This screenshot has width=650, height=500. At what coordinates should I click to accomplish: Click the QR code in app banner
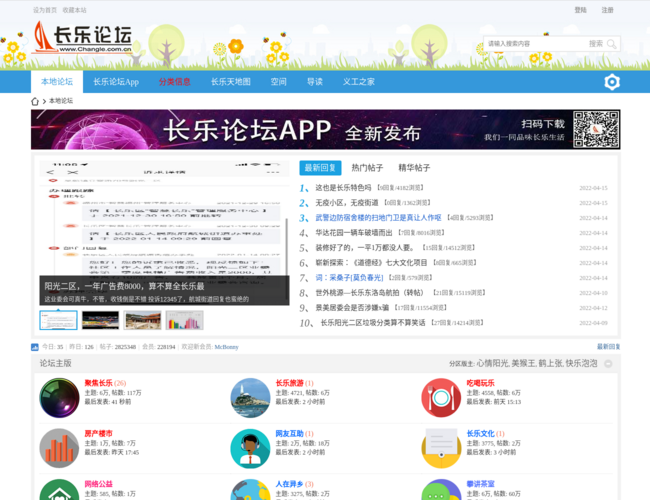[x=596, y=129]
